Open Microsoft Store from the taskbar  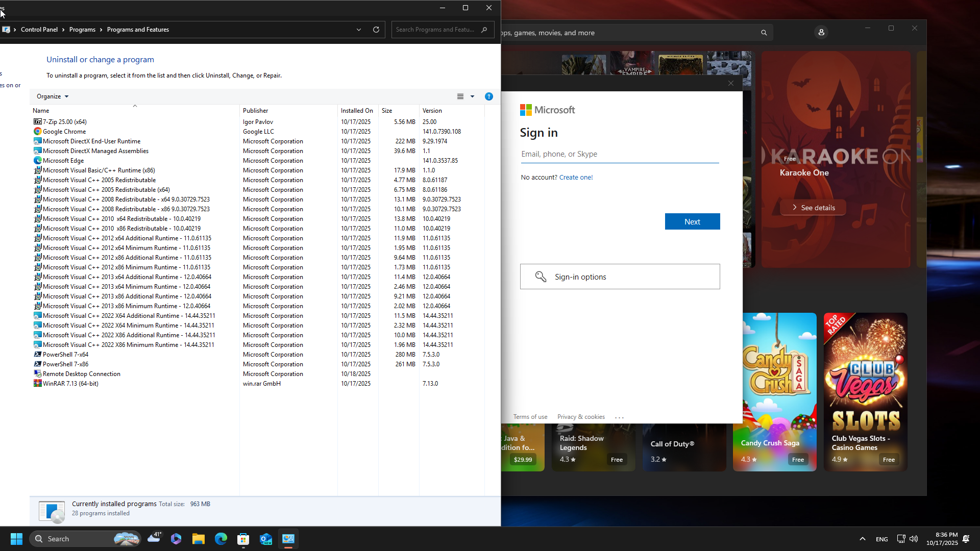[243, 539]
